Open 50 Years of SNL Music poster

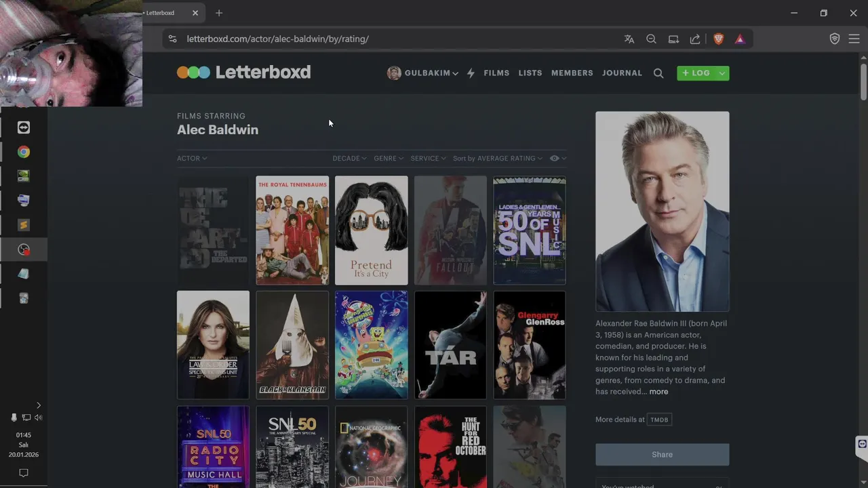[x=530, y=230]
